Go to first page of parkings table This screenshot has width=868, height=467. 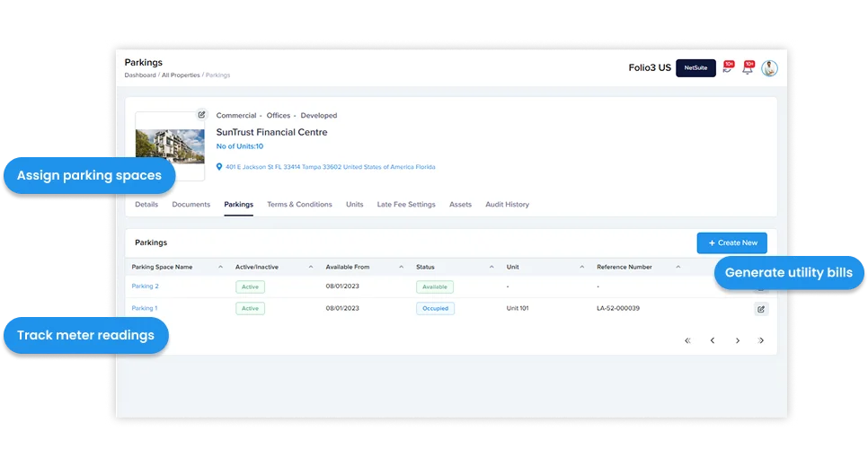[x=687, y=340]
